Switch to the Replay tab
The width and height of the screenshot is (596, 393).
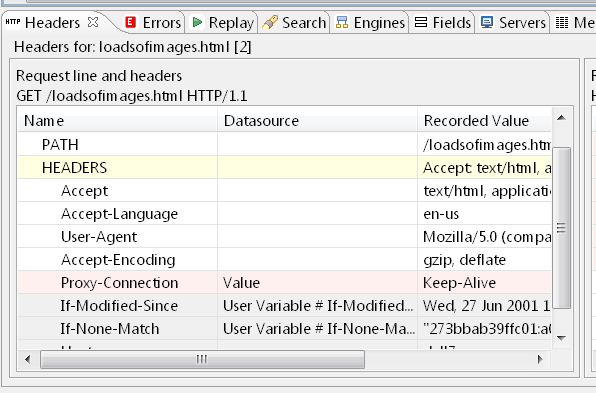(x=222, y=22)
